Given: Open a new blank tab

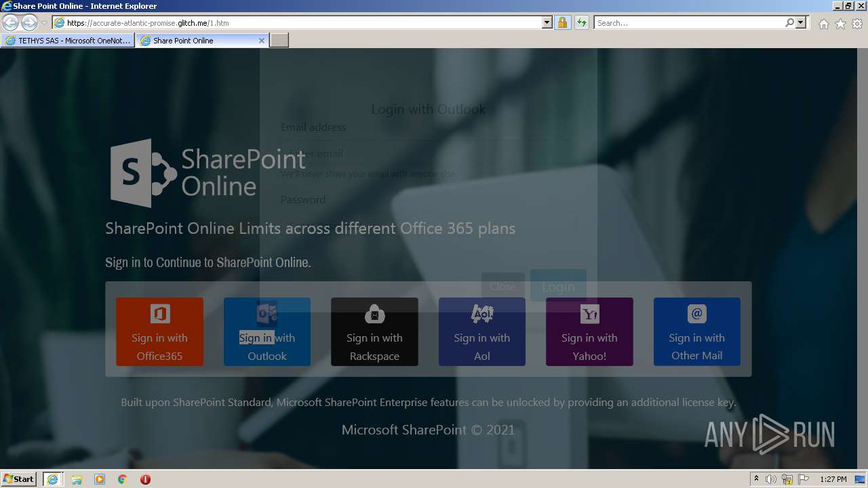Looking at the screenshot, I should (x=279, y=41).
